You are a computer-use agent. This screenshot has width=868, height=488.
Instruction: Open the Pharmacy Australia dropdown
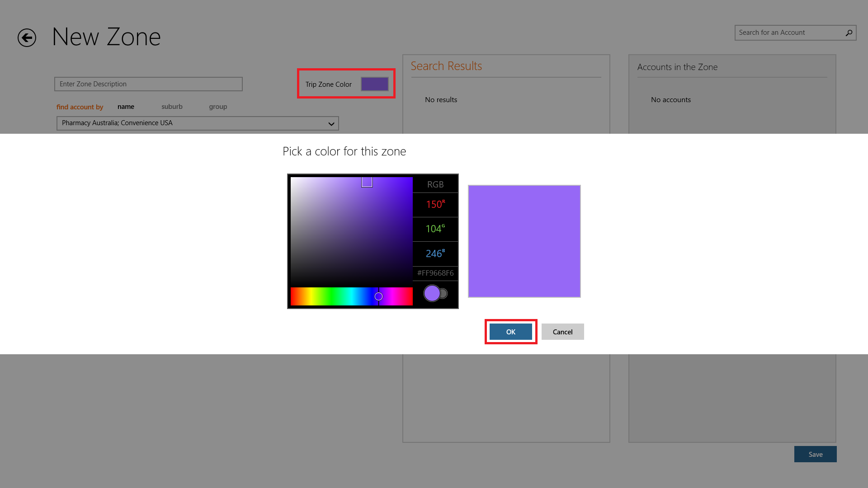click(331, 123)
